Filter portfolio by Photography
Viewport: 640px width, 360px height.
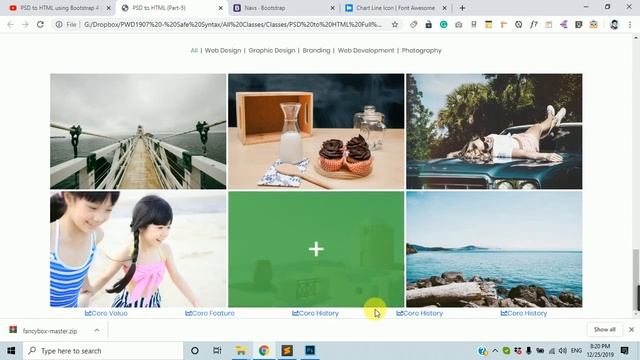422,51
